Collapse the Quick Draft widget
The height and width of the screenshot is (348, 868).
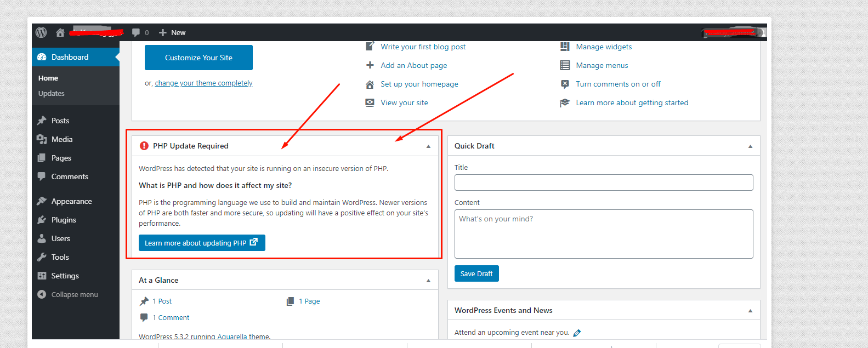click(x=750, y=146)
